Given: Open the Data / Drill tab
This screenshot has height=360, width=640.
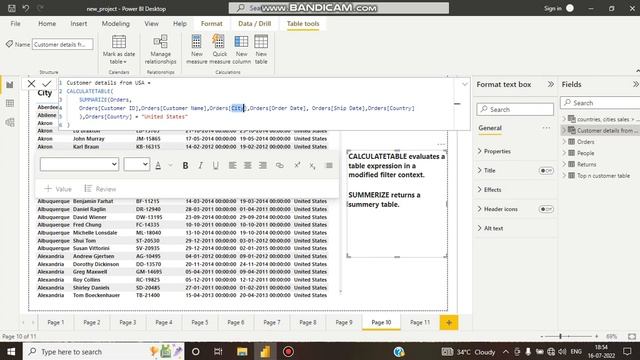Looking at the screenshot, I should (255, 24).
